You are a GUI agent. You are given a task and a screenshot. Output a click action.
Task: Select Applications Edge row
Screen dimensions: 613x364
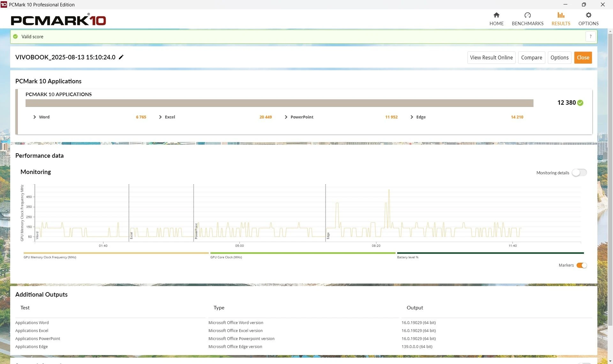[x=303, y=346]
